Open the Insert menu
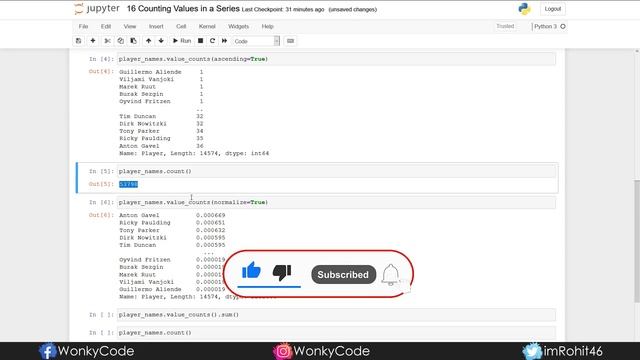 [x=156, y=26]
